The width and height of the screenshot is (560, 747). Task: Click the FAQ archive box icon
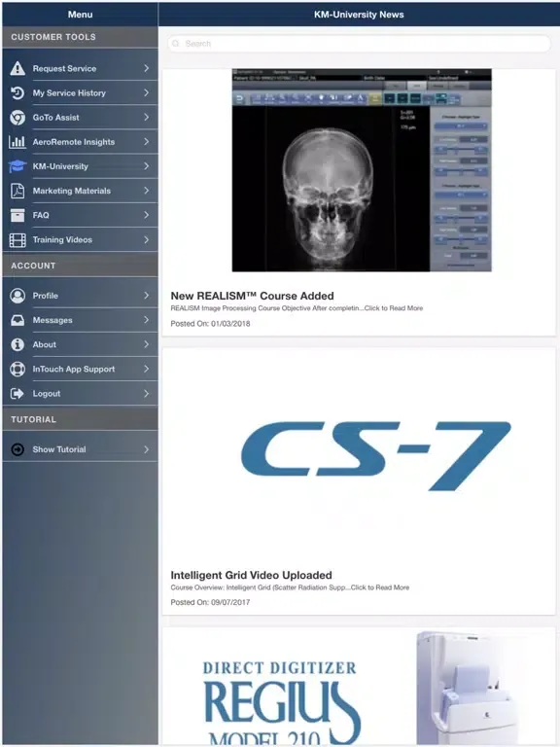[17, 215]
